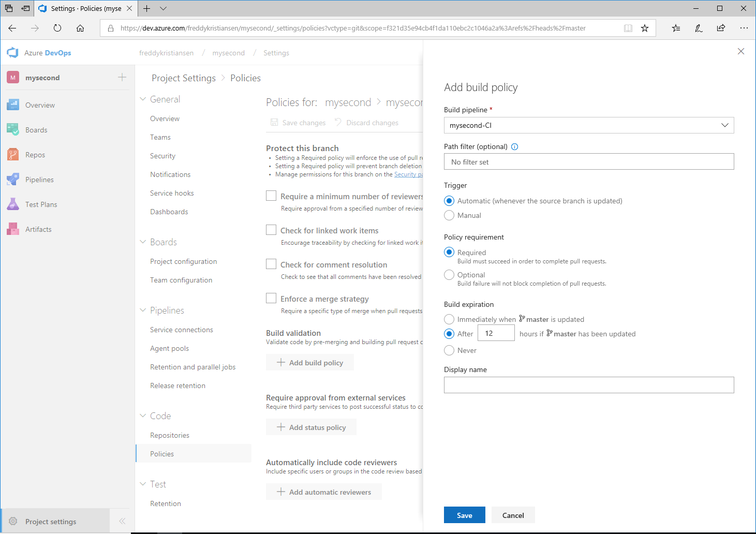Click the Pipelines rocket icon

click(13, 180)
